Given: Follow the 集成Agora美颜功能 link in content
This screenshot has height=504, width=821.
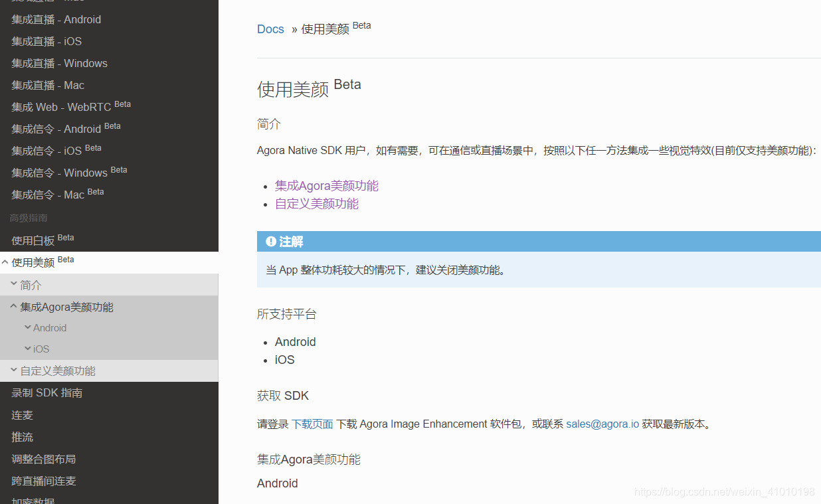Looking at the screenshot, I should point(327,186).
